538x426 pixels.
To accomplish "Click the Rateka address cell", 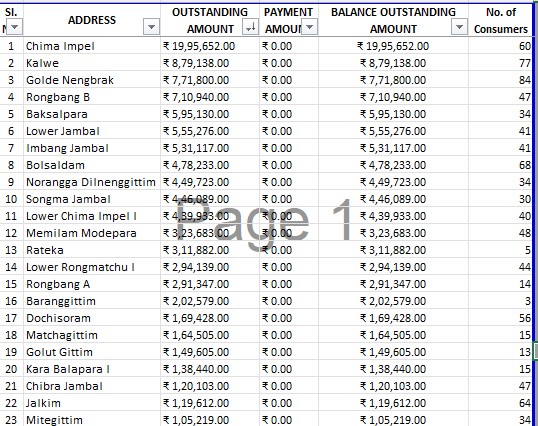I will click(x=92, y=250).
